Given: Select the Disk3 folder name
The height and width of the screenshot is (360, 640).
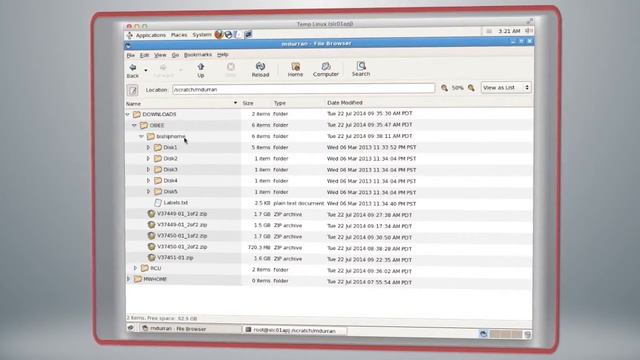Looking at the screenshot, I should 170,169.
